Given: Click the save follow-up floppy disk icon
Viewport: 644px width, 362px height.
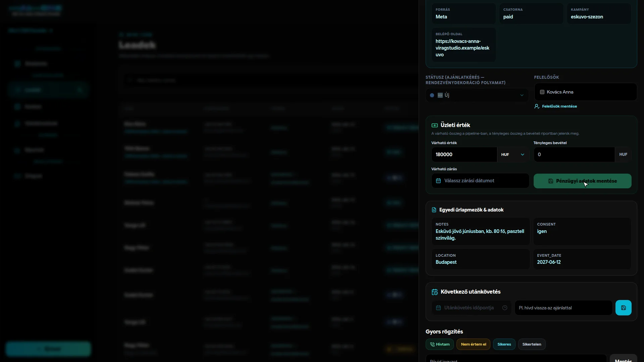Looking at the screenshot, I should click(623, 308).
